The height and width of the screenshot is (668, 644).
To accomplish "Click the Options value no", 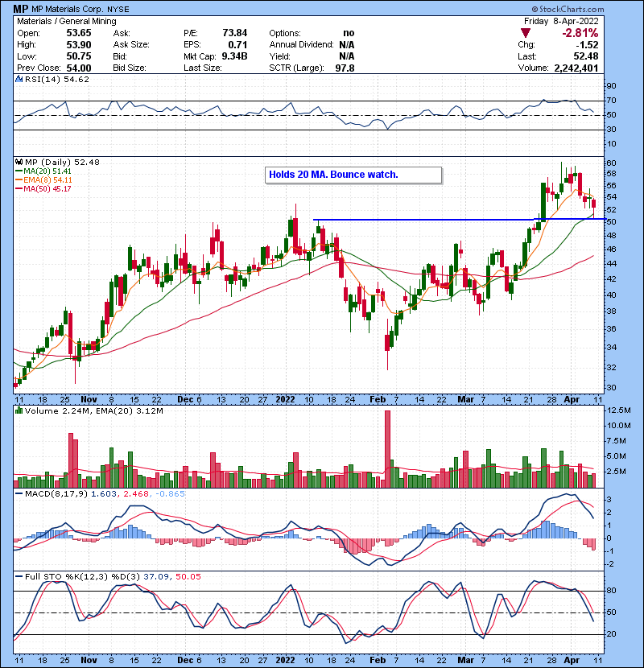I will pyautogui.click(x=349, y=33).
